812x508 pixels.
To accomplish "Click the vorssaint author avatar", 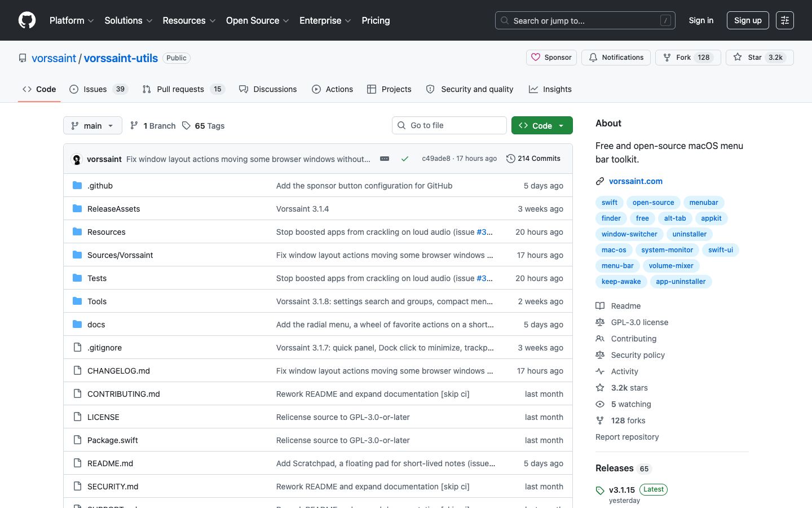I will coord(77,159).
